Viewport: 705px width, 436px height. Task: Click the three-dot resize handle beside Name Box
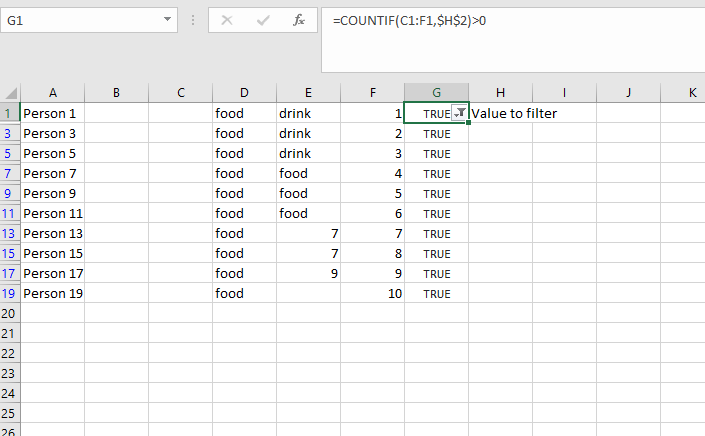193,20
